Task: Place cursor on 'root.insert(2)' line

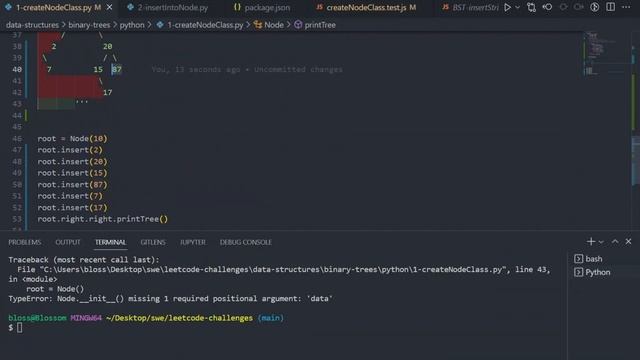Action: tap(70, 150)
